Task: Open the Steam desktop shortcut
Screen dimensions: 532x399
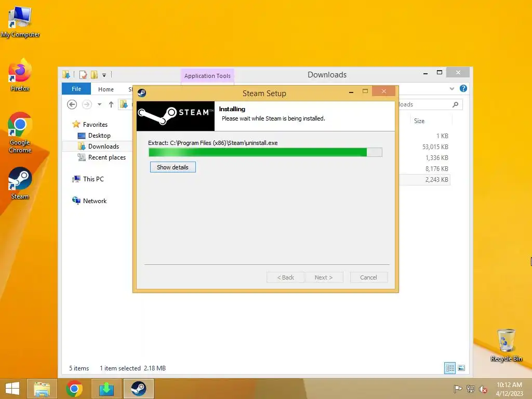Action: (x=20, y=183)
